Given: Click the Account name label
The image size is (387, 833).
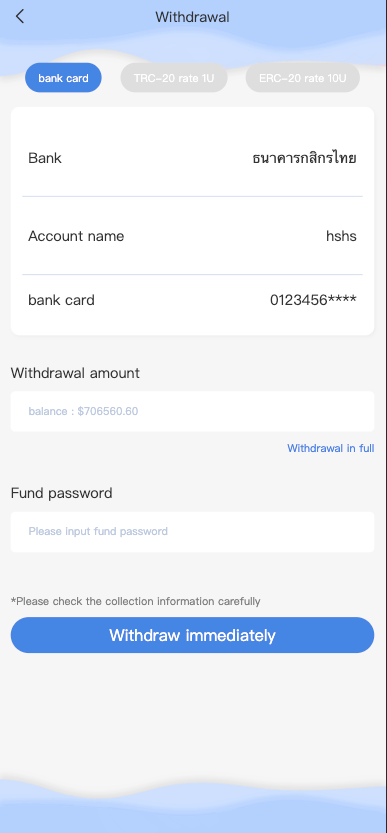Looking at the screenshot, I should point(76,236).
